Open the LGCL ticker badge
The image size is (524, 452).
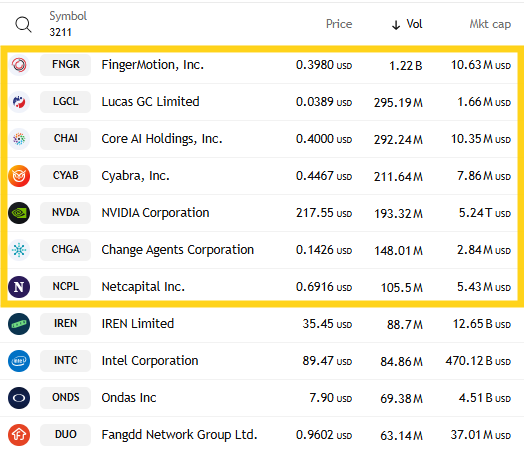(x=66, y=102)
